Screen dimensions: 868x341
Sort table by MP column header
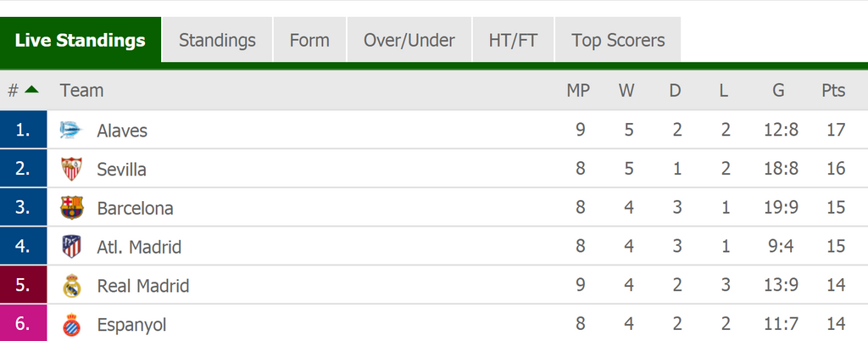(x=578, y=91)
